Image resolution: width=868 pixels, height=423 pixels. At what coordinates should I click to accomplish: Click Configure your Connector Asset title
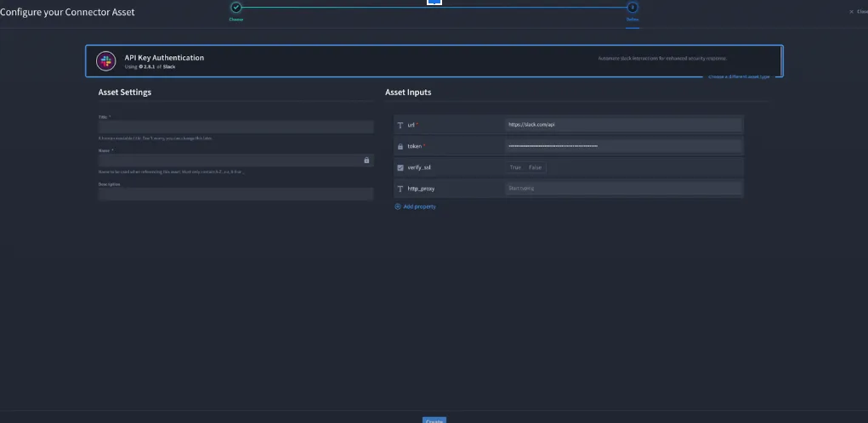(x=67, y=12)
